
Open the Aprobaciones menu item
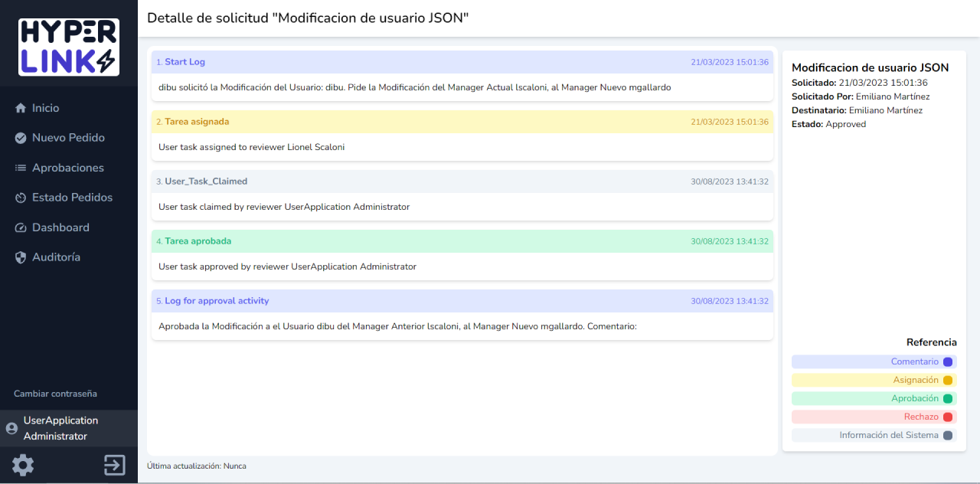coord(67,168)
